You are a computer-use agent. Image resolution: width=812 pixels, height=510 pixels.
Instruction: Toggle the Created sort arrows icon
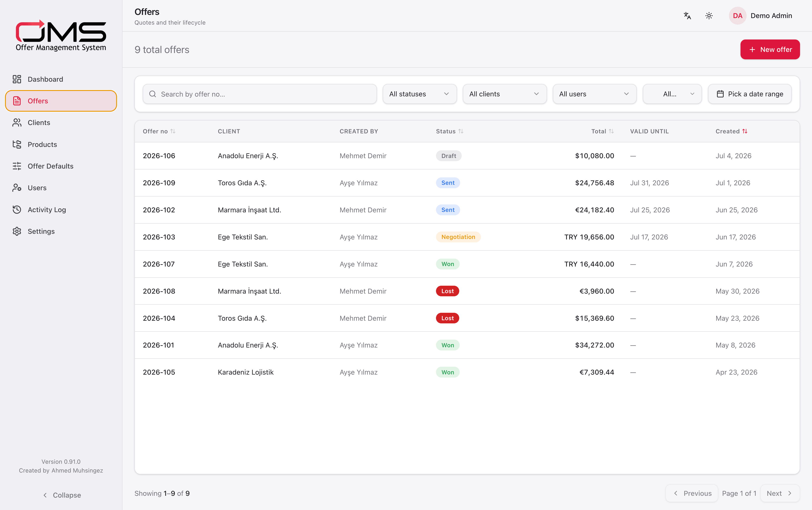pos(745,131)
